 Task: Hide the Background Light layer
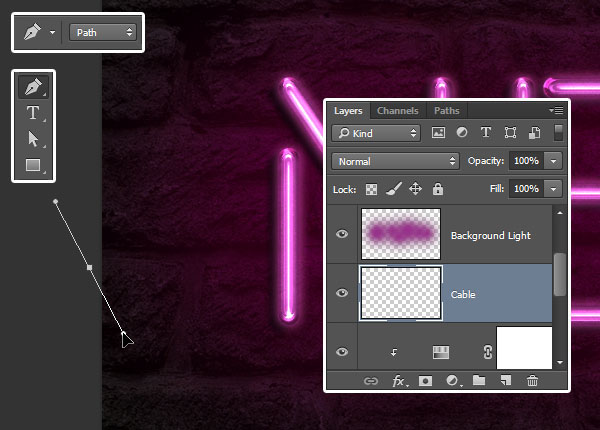point(343,234)
